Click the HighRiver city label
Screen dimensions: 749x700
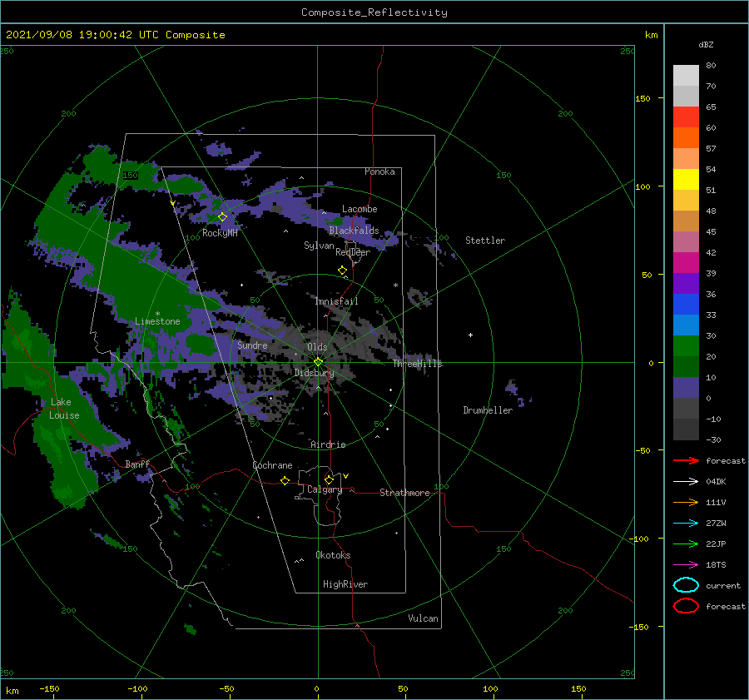[x=345, y=584]
